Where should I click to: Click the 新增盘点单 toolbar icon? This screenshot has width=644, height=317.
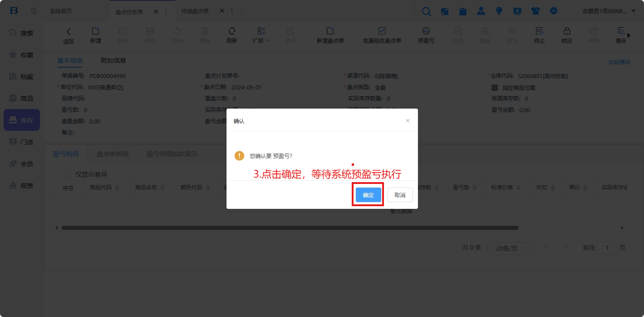coord(330,31)
